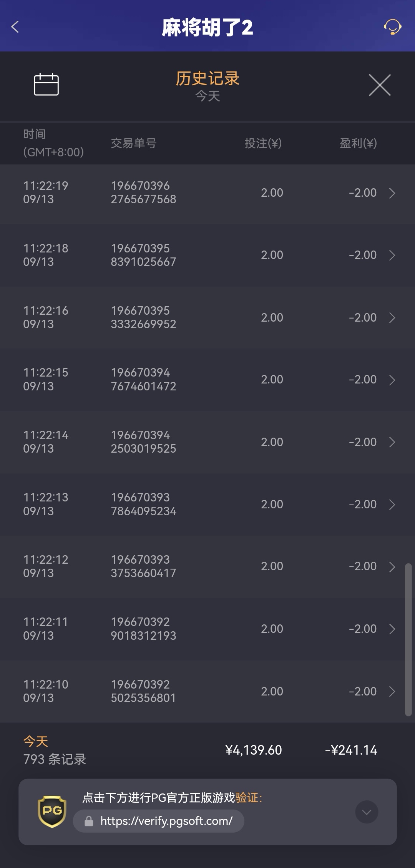Viewport: 415px width, 868px height.
Task: Open the calendar date picker
Action: 46,84
